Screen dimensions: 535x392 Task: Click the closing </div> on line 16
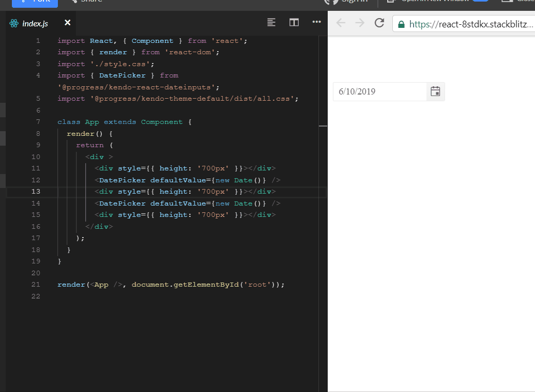[99, 227]
